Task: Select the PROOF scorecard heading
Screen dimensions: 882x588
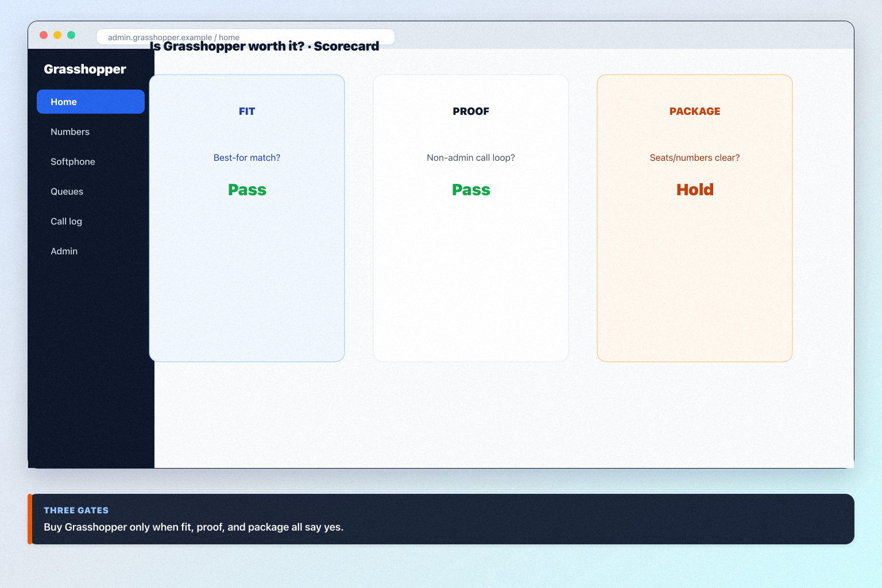Action: pyautogui.click(x=471, y=111)
